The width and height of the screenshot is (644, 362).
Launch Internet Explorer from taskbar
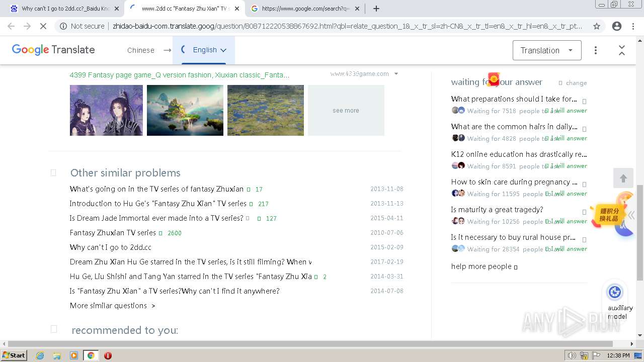(40, 355)
